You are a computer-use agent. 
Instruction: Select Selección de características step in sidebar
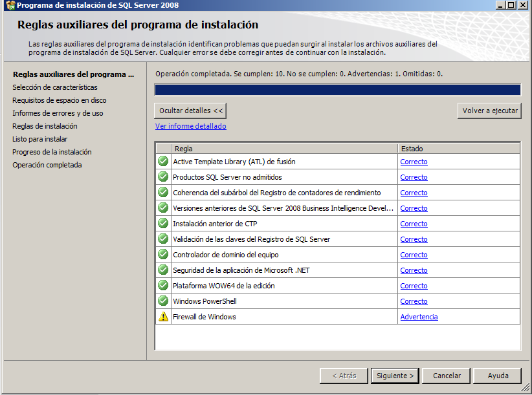55,87
